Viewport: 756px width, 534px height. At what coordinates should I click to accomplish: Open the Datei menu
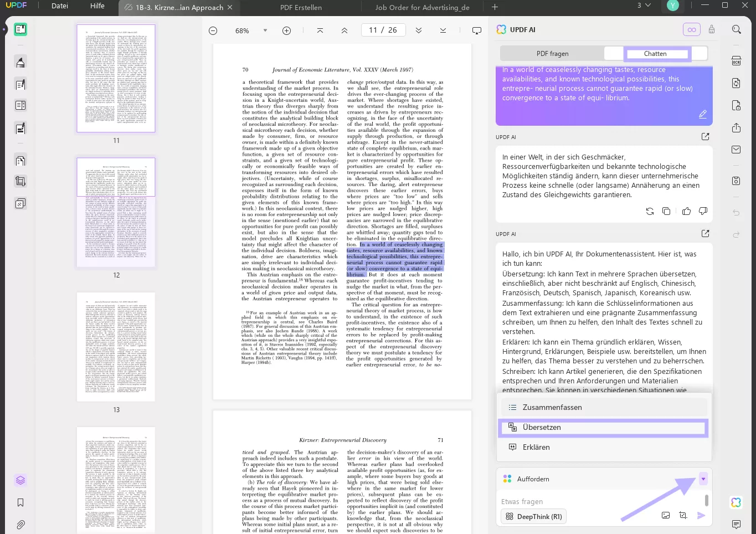(x=60, y=6)
